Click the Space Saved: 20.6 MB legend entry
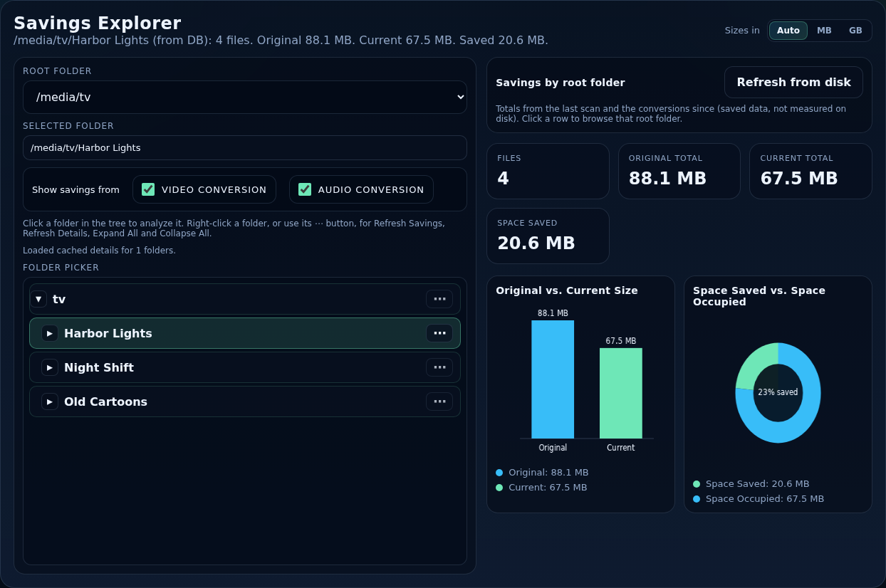Image resolution: width=886 pixels, height=588 pixels. [x=751, y=484]
